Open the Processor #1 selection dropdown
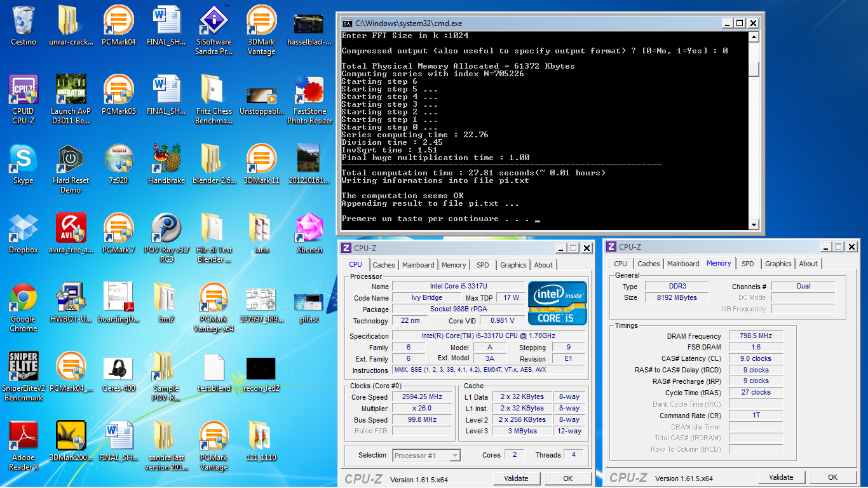868x488 pixels. click(x=426, y=455)
